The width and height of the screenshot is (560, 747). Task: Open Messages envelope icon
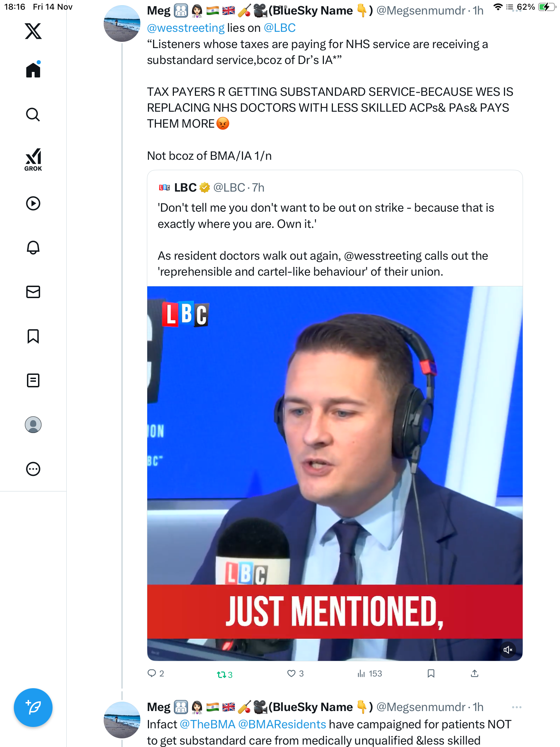(33, 292)
